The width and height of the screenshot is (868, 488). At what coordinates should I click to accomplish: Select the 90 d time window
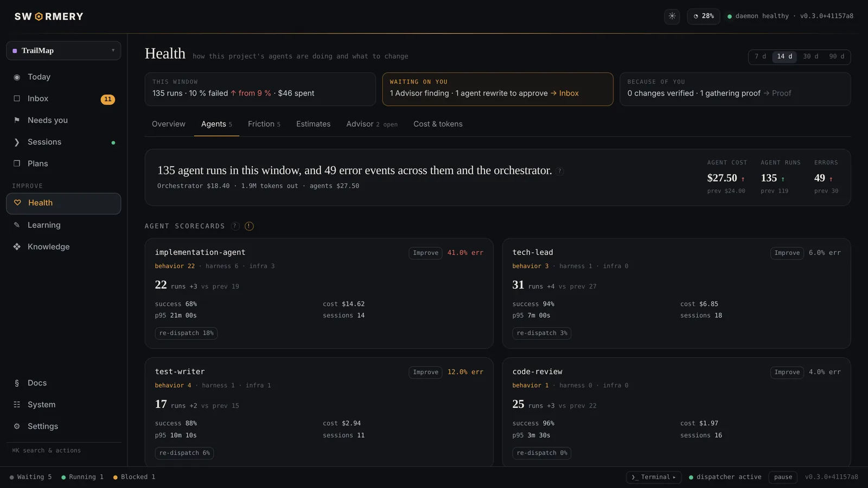pos(837,56)
